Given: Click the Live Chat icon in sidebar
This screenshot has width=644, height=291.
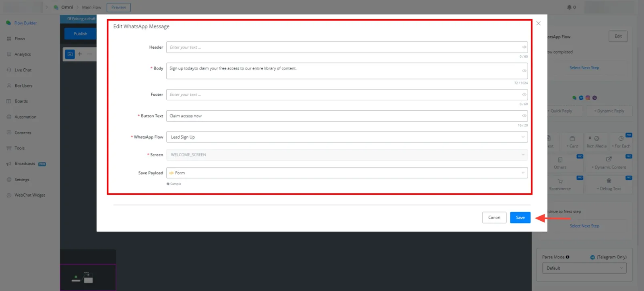Looking at the screenshot, I should click(9, 70).
